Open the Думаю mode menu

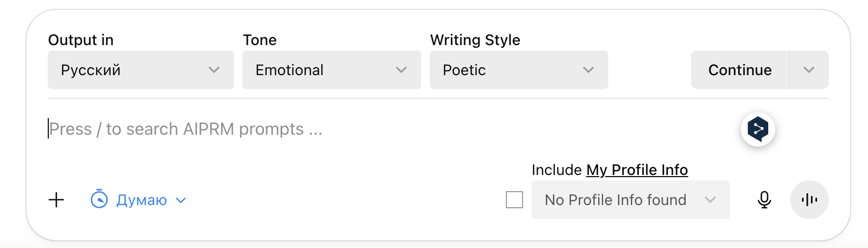click(142, 200)
